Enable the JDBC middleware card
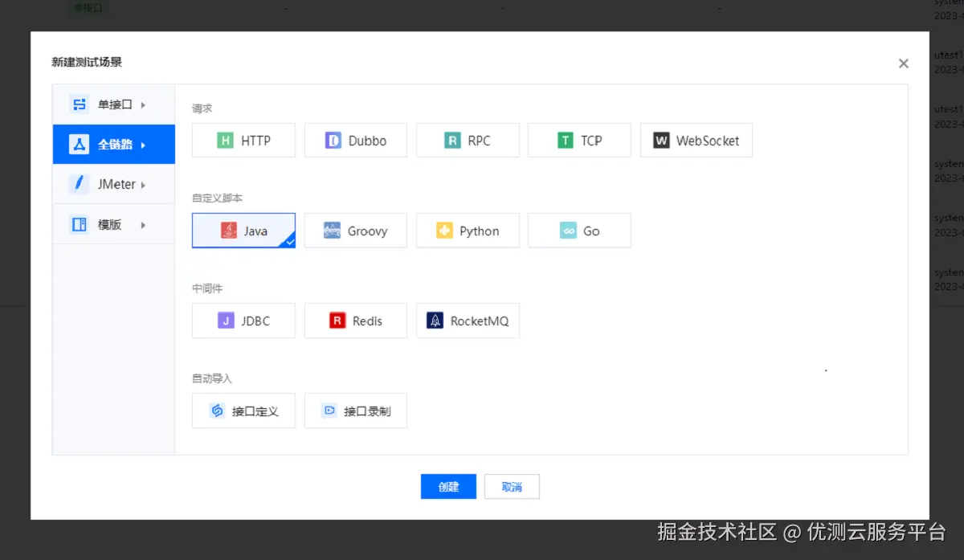The width and height of the screenshot is (964, 560). point(243,321)
